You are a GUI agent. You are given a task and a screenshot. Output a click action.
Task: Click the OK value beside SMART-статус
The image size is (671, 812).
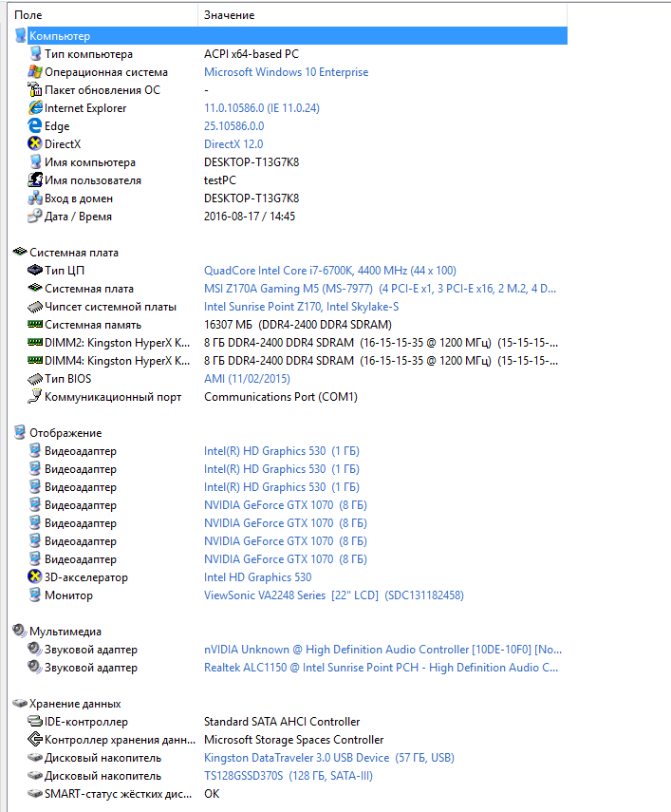coord(212,793)
